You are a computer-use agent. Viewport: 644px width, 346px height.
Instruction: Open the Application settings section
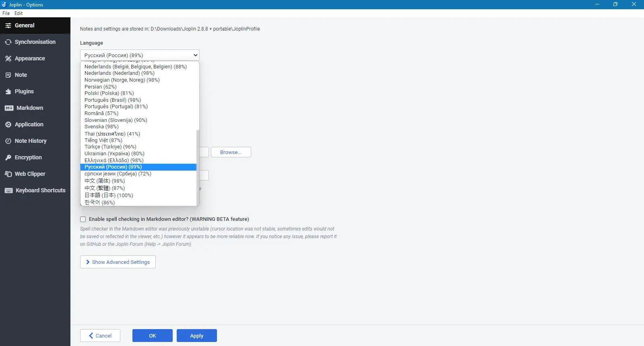click(x=35, y=124)
